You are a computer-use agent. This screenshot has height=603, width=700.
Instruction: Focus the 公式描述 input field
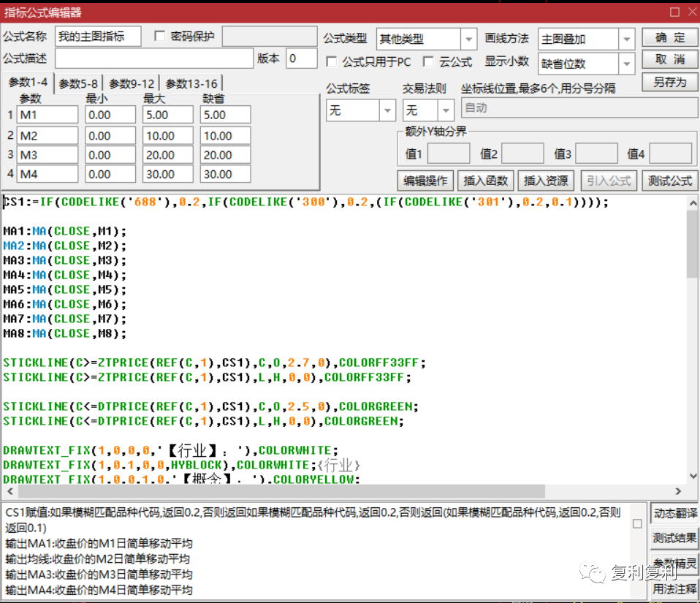[x=154, y=58]
